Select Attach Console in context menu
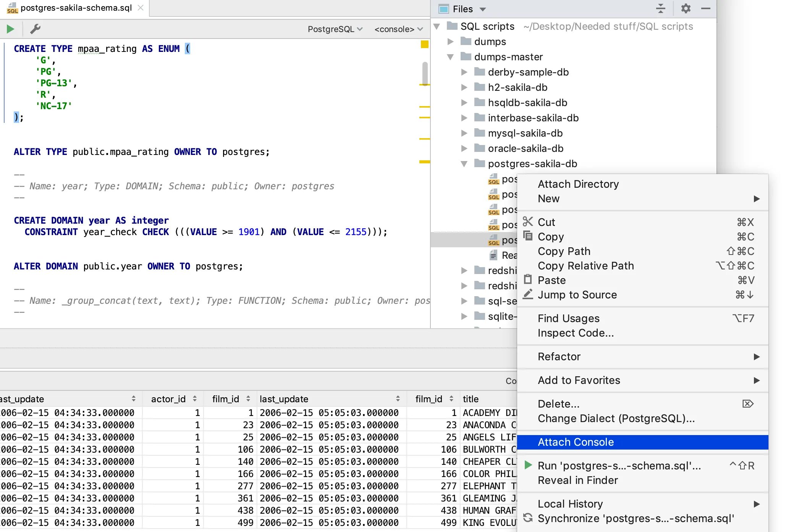 point(576,442)
